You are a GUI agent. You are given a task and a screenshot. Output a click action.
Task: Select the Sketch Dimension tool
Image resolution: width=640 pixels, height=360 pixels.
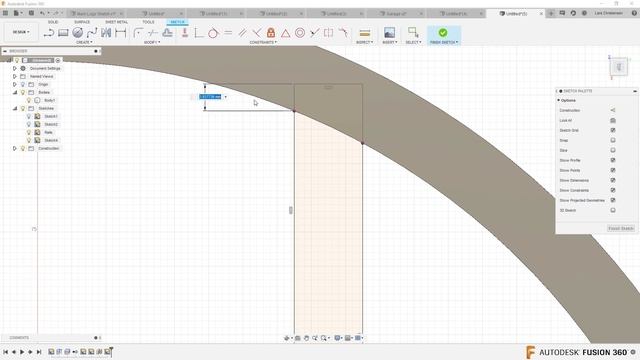tap(120, 33)
